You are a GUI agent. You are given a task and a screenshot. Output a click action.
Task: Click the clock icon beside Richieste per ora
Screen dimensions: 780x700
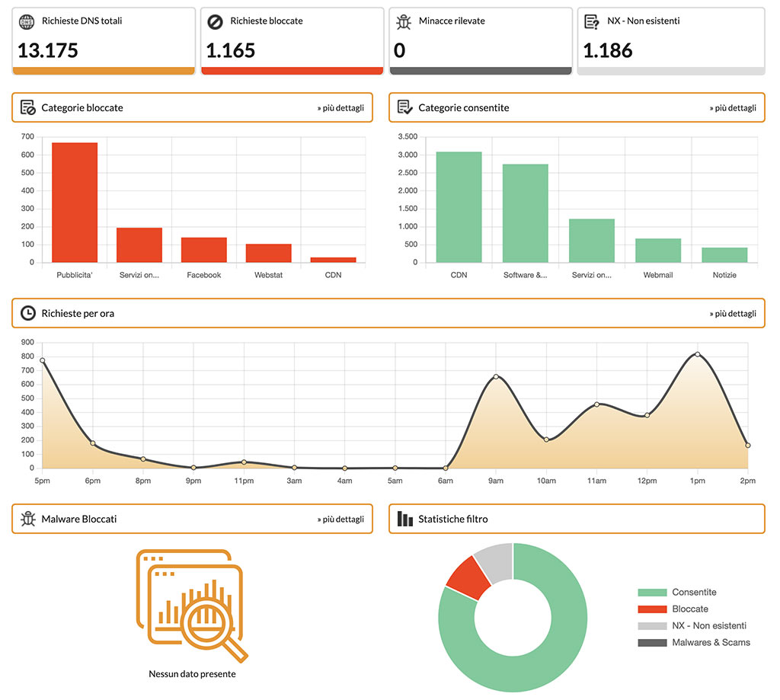click(28, 313)
